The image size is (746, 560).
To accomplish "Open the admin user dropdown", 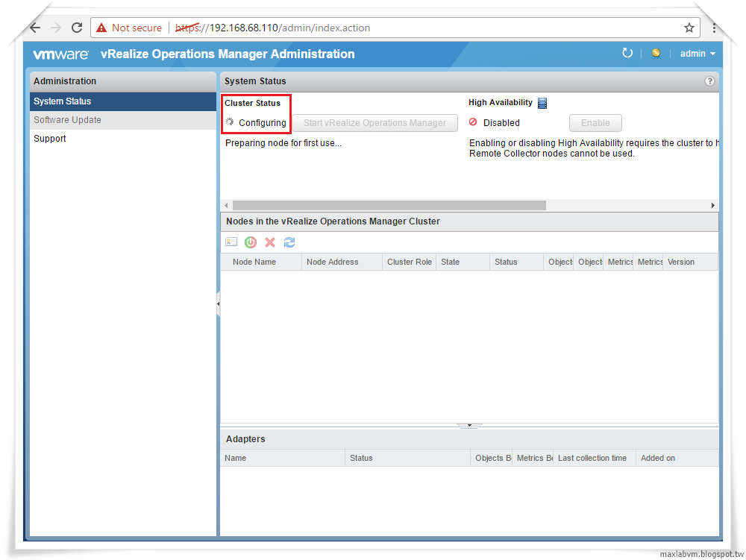I will click(698, 54).
